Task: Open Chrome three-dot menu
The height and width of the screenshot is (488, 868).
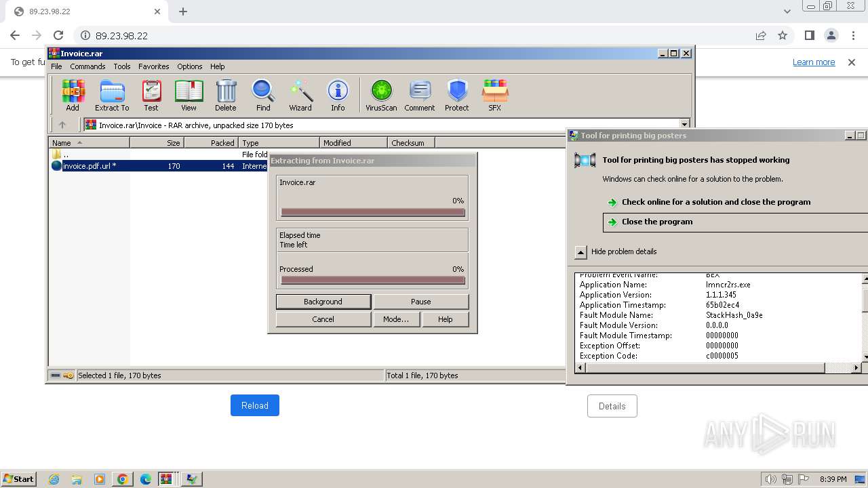Action: 852,35
